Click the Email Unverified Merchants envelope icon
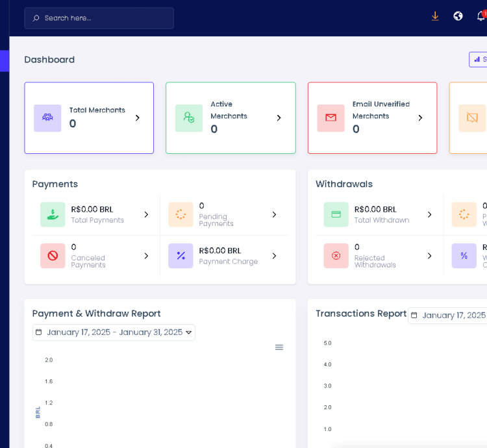 coord(331,118)
